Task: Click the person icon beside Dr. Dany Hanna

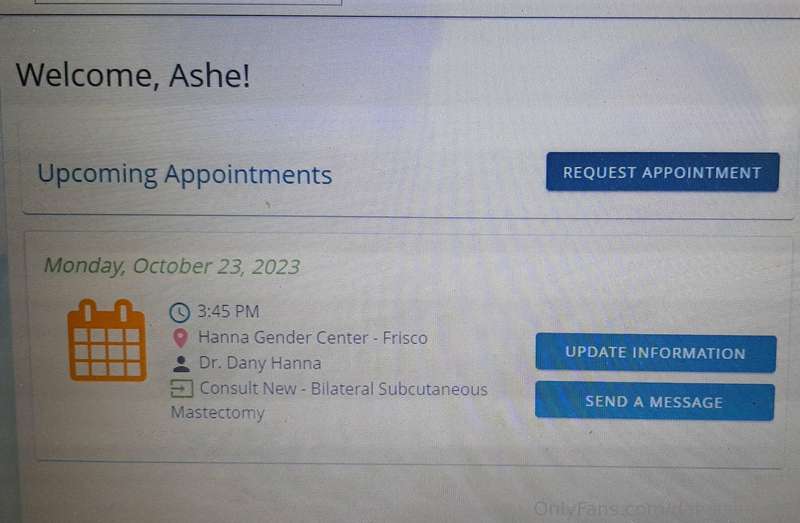Action: 181,364
